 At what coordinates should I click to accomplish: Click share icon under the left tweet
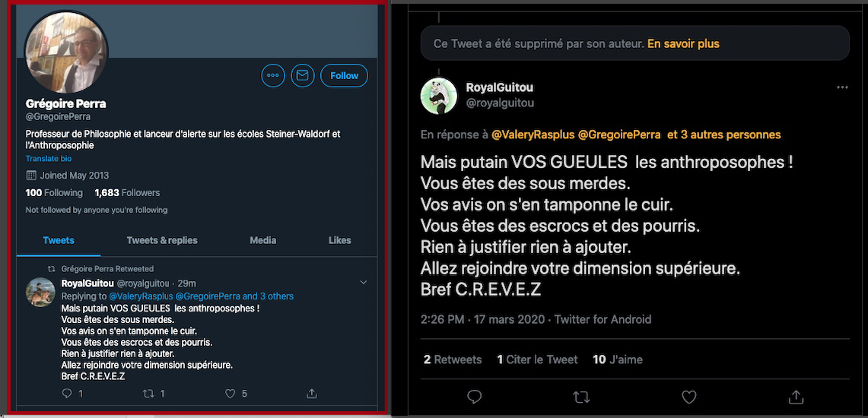pyautogui.click(x=311, y=394)
